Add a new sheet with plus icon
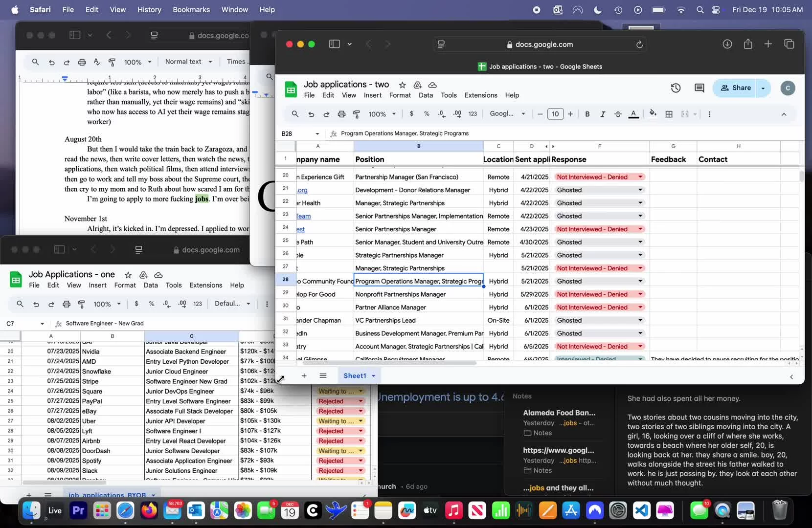Image resolution: width=812 pixels, height=528 pixels. (304, 376)
